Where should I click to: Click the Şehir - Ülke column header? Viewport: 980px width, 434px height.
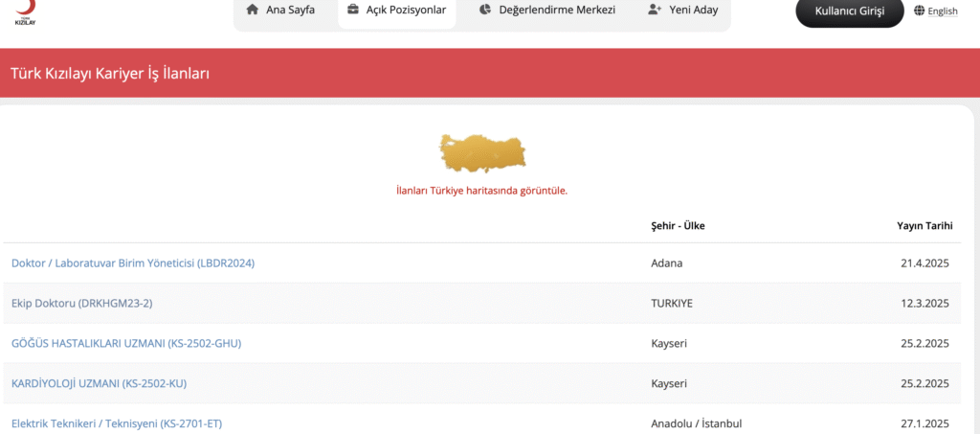[678, 226]
